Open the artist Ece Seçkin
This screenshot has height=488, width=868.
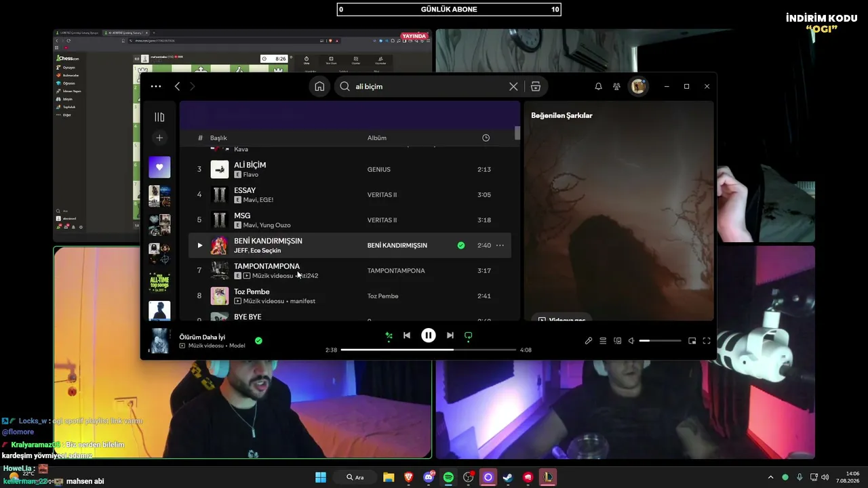265,251
